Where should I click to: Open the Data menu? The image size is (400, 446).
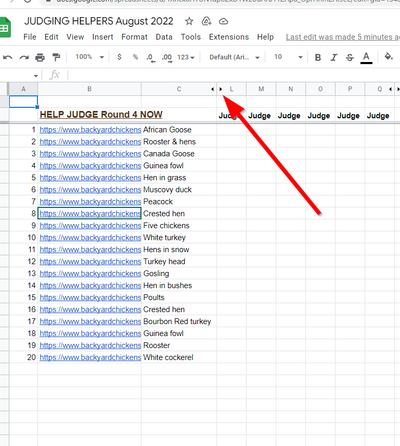[164, 37]
